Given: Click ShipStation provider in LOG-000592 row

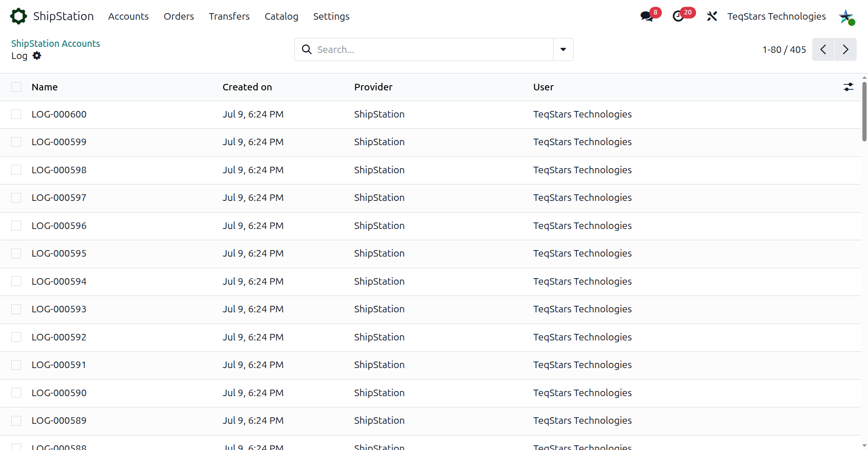Looking at the screenshot, I should click(379, 337).
